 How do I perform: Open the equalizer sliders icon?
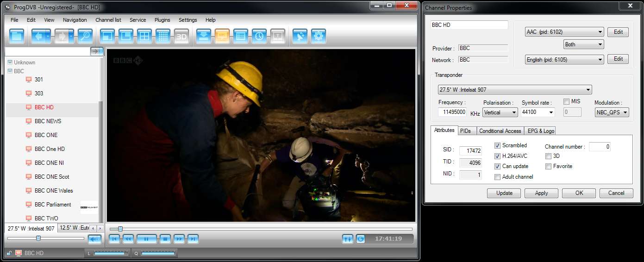click(x=348, y=239)
